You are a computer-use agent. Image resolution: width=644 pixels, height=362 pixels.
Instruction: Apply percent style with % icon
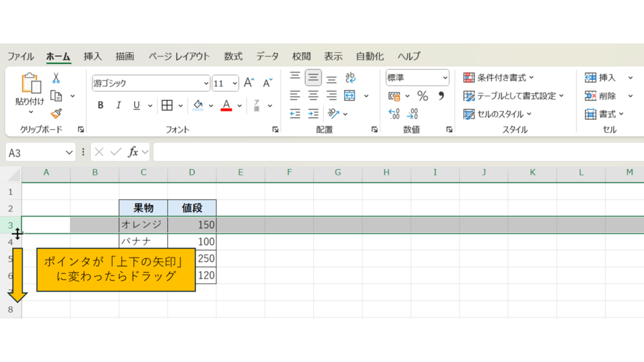point(423,96)
